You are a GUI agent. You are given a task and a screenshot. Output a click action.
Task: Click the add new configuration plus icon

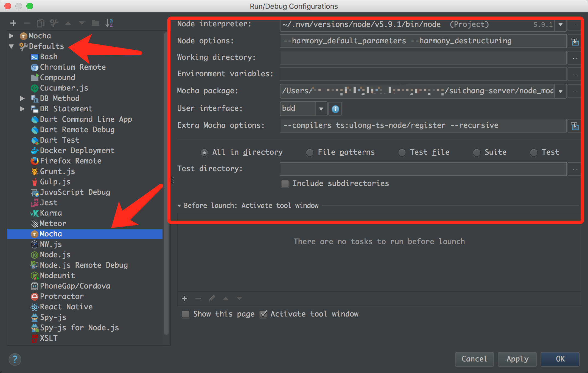tap(13, 23)
